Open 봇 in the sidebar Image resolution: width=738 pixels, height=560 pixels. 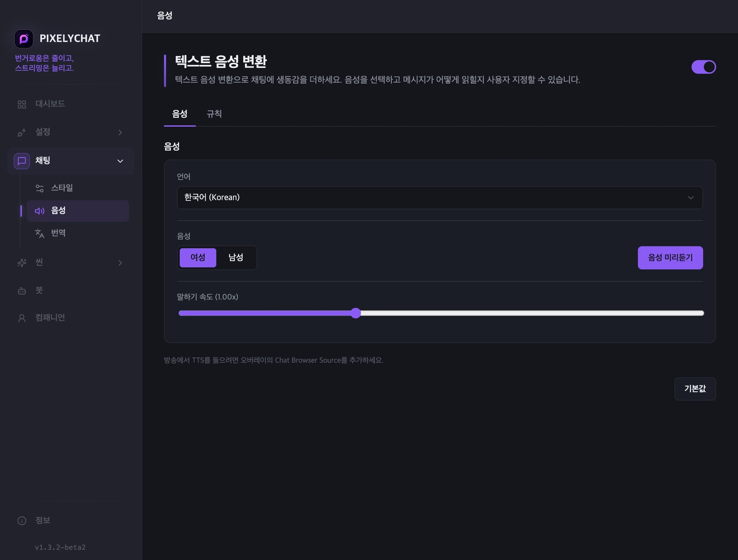(x=71, y=291)
